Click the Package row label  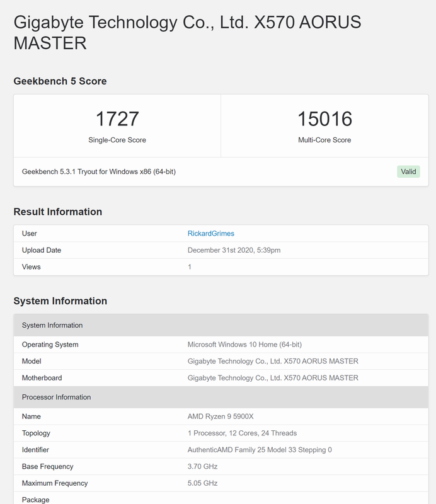point(36,500)
